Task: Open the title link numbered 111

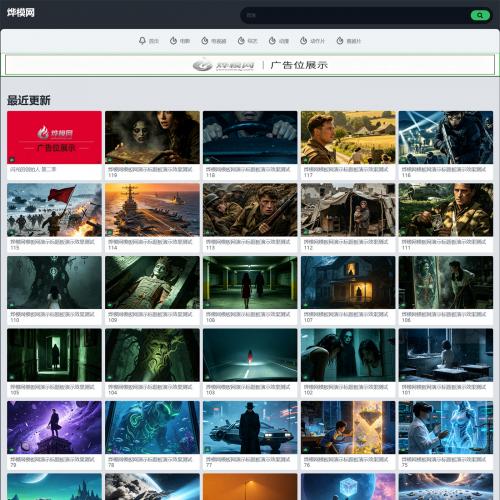Action: pos(444,245)
